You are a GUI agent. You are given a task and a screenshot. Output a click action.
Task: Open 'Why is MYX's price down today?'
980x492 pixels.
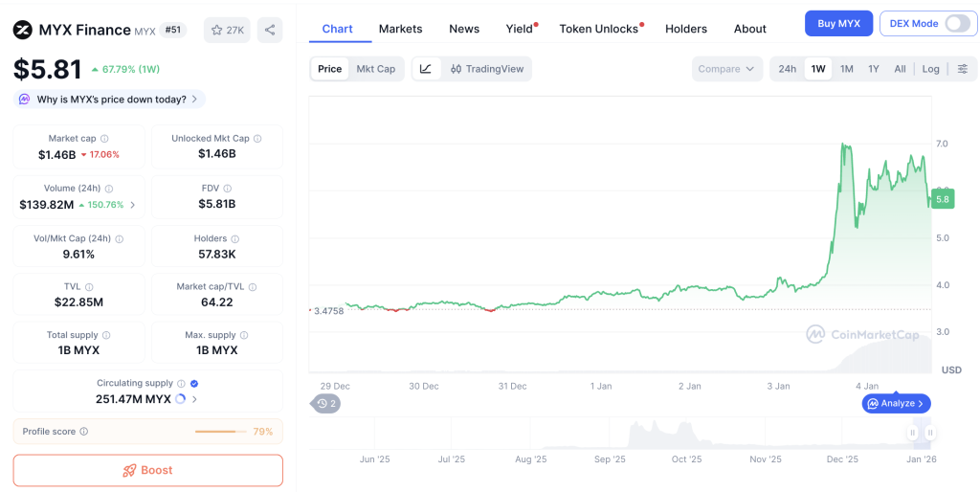pyautogui.click(x=109, y=100)
